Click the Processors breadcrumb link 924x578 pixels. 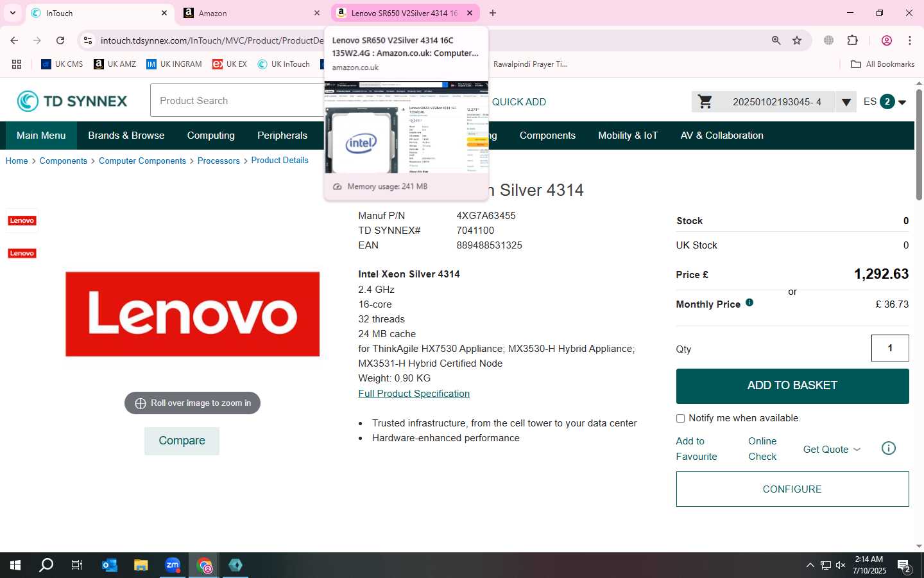click(219, 161)
